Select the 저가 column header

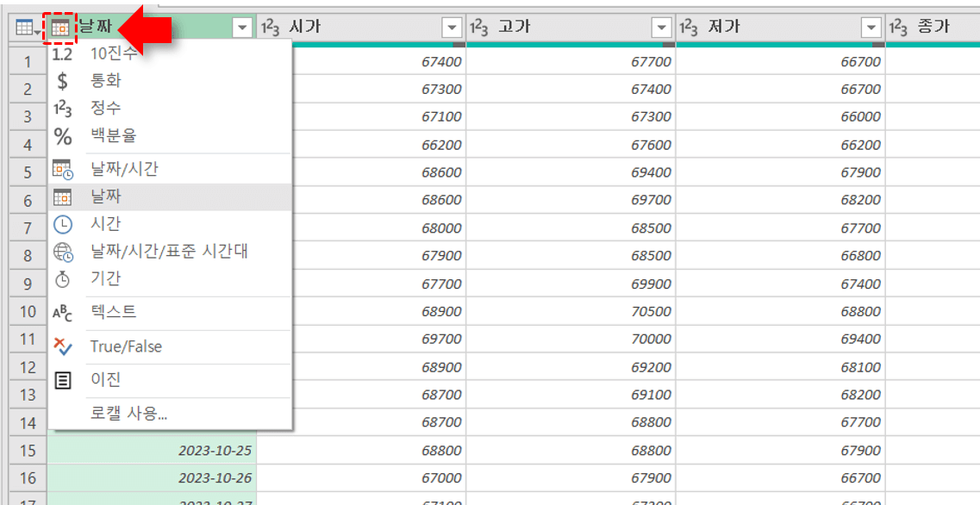click(x=780, y=28)
